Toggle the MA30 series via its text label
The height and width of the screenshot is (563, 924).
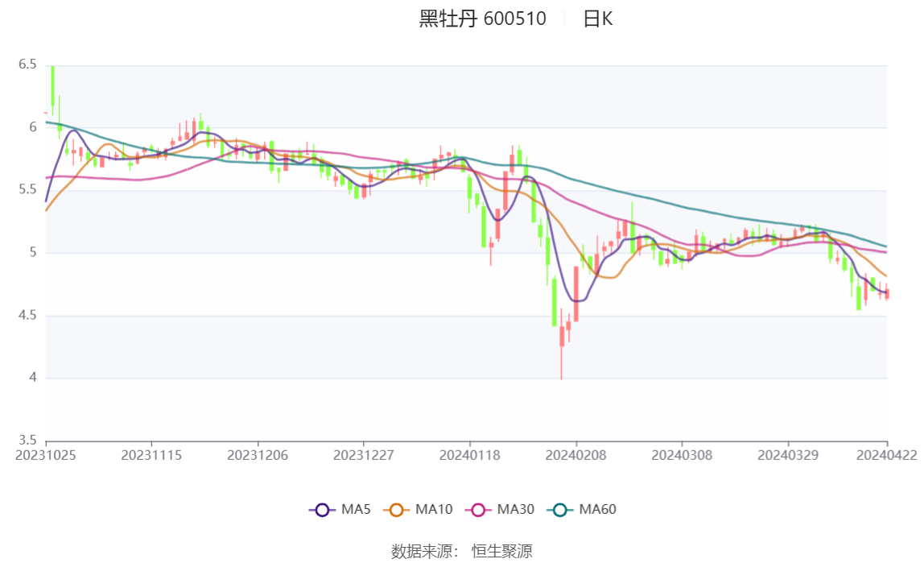[516, 509]
